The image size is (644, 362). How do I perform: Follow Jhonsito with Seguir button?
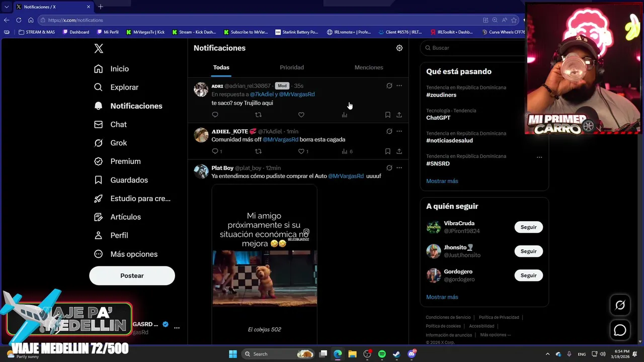tap(528, 251)
